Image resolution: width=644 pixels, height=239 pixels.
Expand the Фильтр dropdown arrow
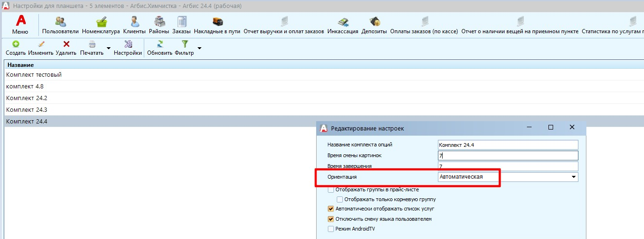pyautogui.click(x=200, y=48)
